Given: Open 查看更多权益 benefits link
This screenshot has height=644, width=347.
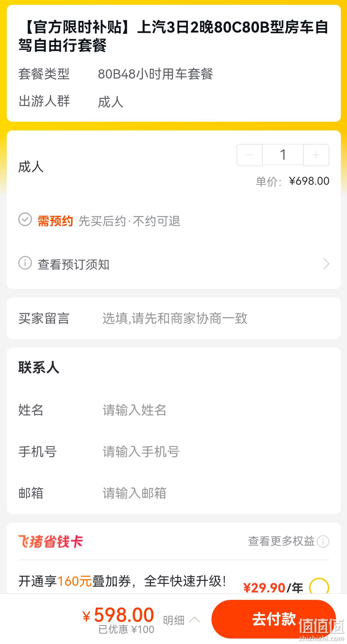Looking at the screenshot, I should (x=281, y=541).
